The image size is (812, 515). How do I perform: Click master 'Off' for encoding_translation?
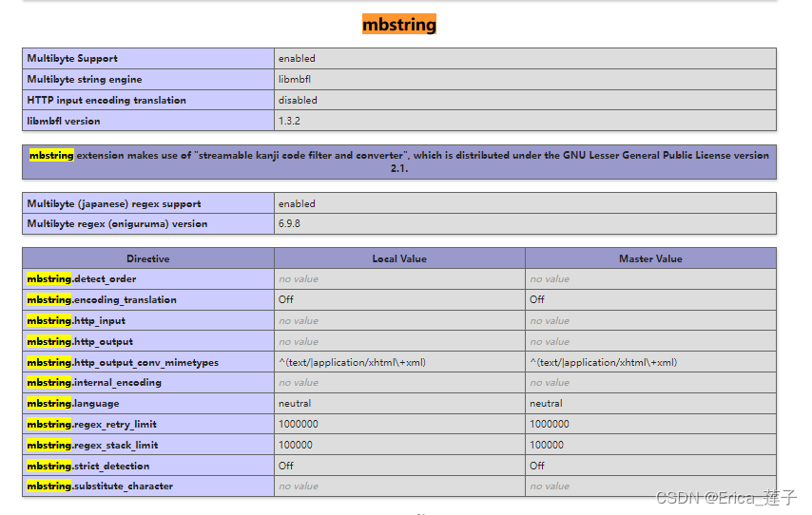point(537,299)
